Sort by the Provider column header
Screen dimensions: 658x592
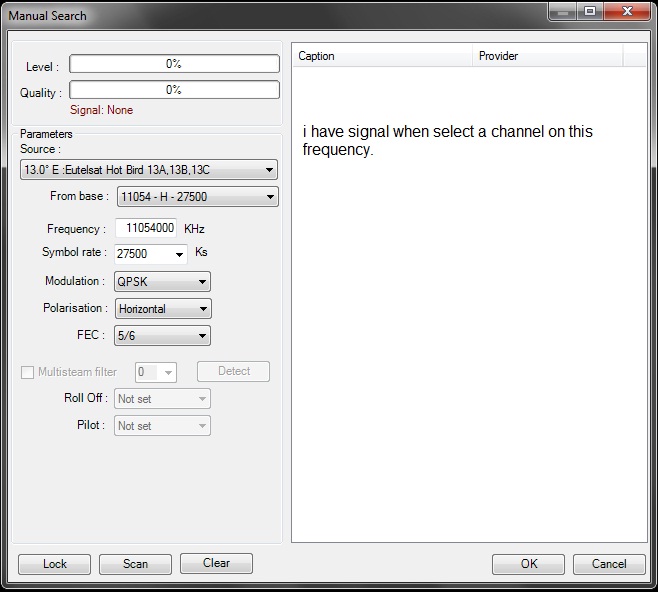tap(546, 56)
